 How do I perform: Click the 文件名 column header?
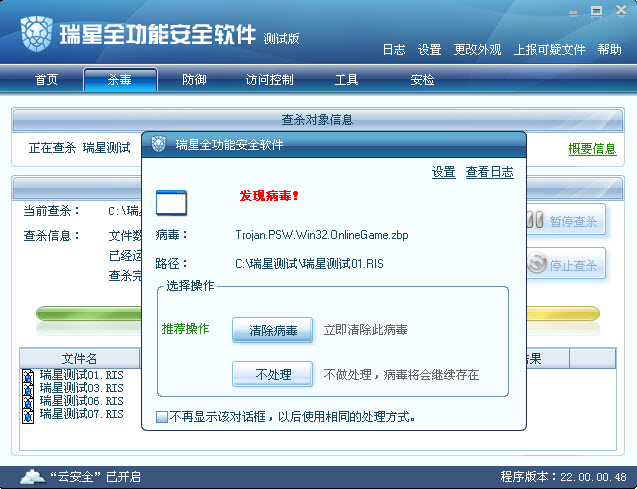click(80, 358)
